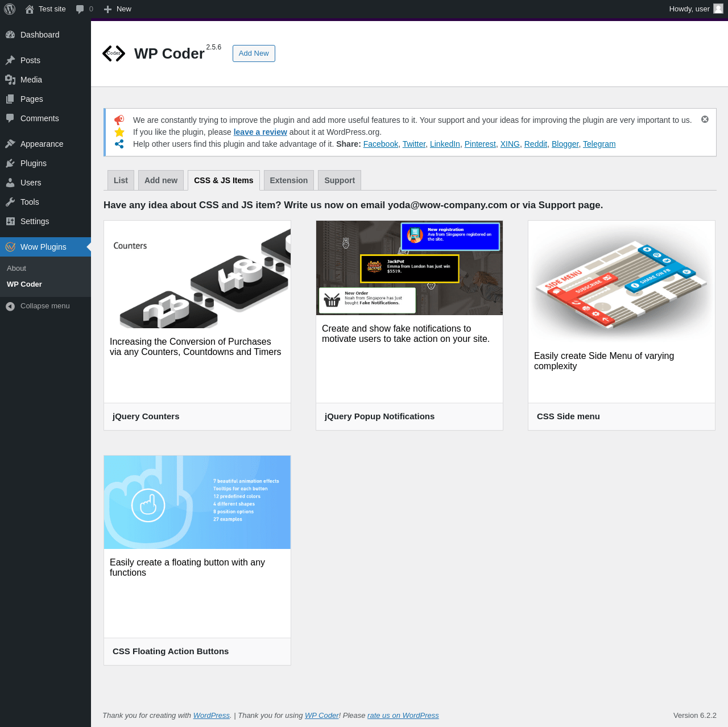Image resolution: width=728 pixels, height=727 pixels.
Task: Share via the LinkedIn link
Action: 445,144
